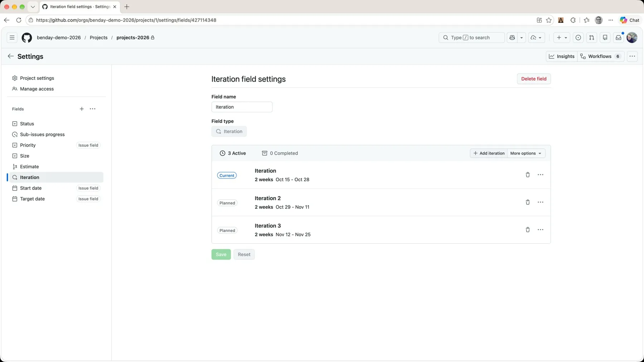Delete the current Iteration with trash icon
Image resolution: width=644 pixels, height=362 pixels.
point(528,175)
